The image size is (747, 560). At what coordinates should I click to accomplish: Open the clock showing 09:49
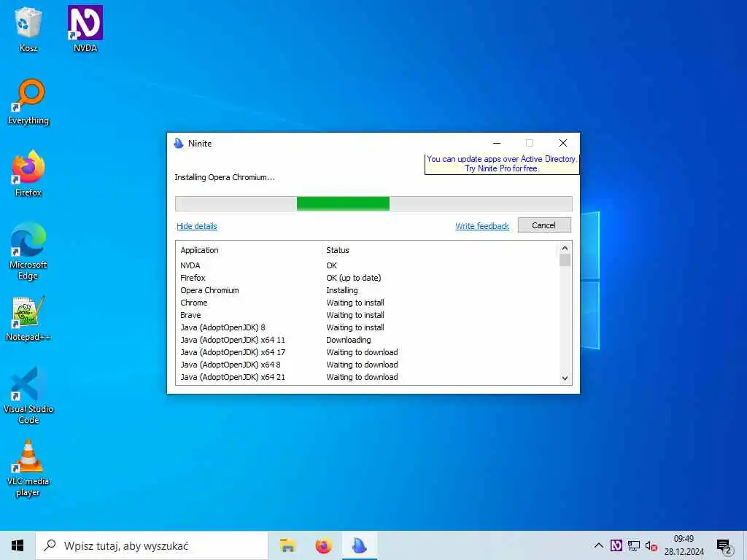(684, 545)
